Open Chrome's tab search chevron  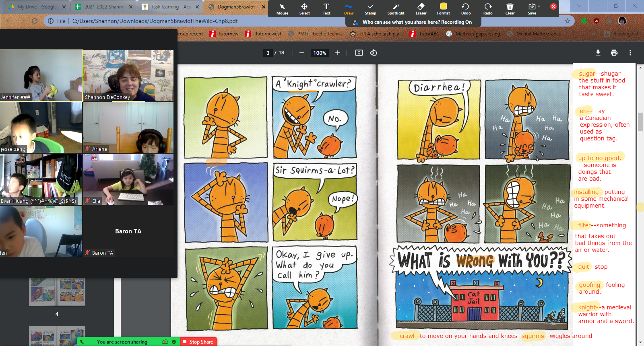(579, 6)
